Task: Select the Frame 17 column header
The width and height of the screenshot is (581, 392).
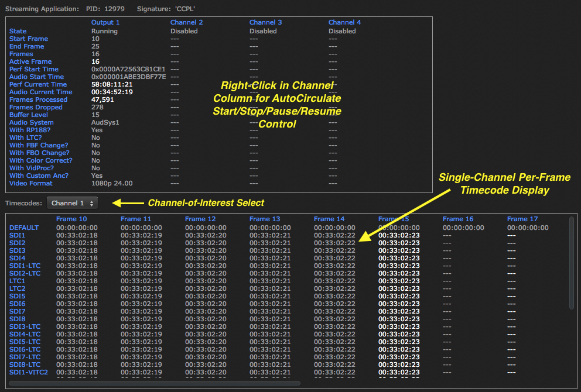Action: click(x=522, y=219)
